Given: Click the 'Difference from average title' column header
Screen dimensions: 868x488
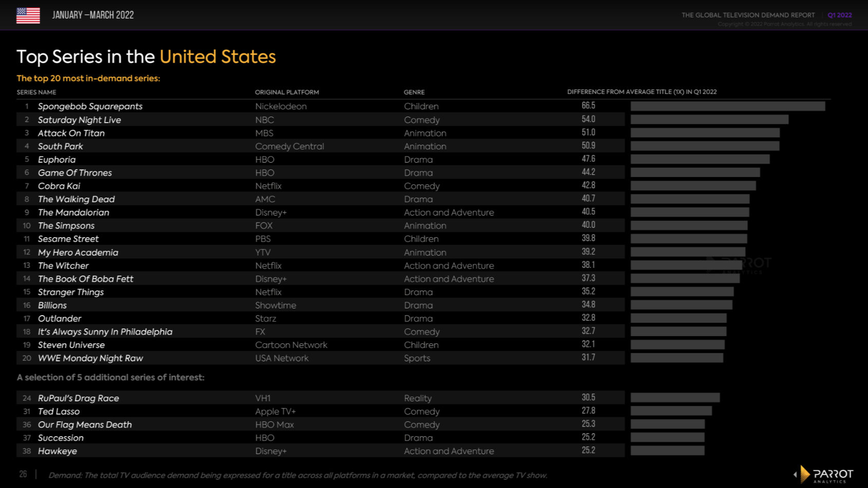Looking at the screenshot, I should (642, 92).
